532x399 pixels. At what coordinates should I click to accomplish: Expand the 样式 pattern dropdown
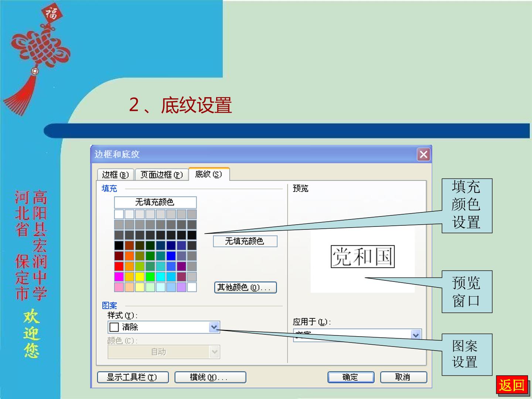coord(214,327)
